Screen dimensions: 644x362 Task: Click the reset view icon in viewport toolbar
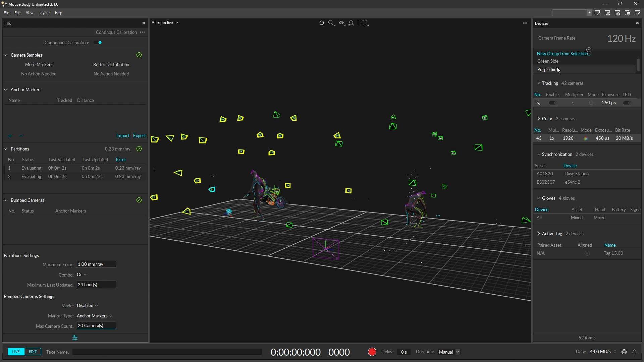click(x=322, y=23)
